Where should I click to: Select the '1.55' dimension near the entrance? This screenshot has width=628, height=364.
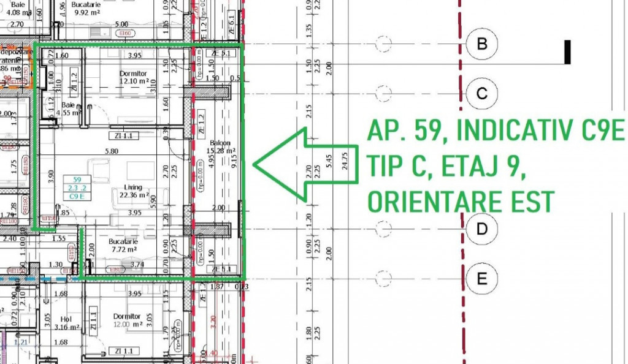59,238
